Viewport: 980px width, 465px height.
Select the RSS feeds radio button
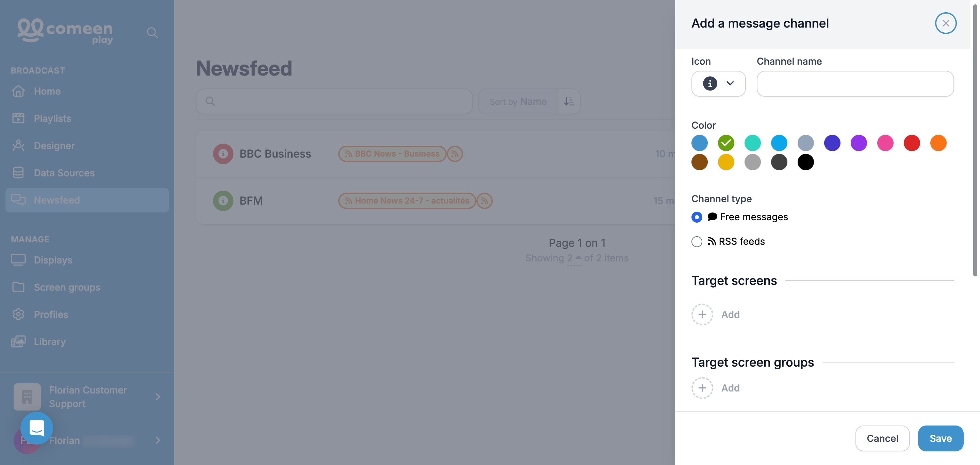[x=697, y=242]
